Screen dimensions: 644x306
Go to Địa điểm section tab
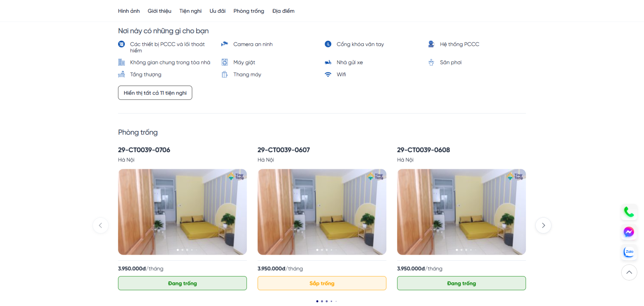click(x=283, y=11)
